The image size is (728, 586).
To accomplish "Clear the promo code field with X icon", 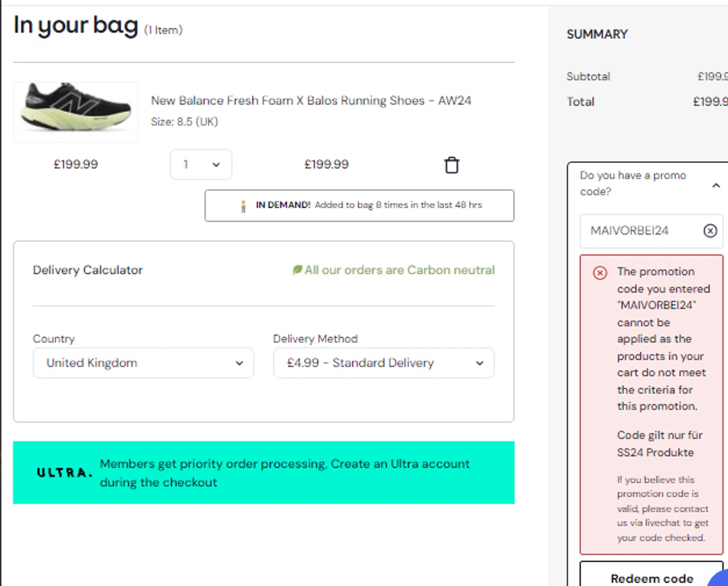I will pyautogui.click(x=710, y=230).
